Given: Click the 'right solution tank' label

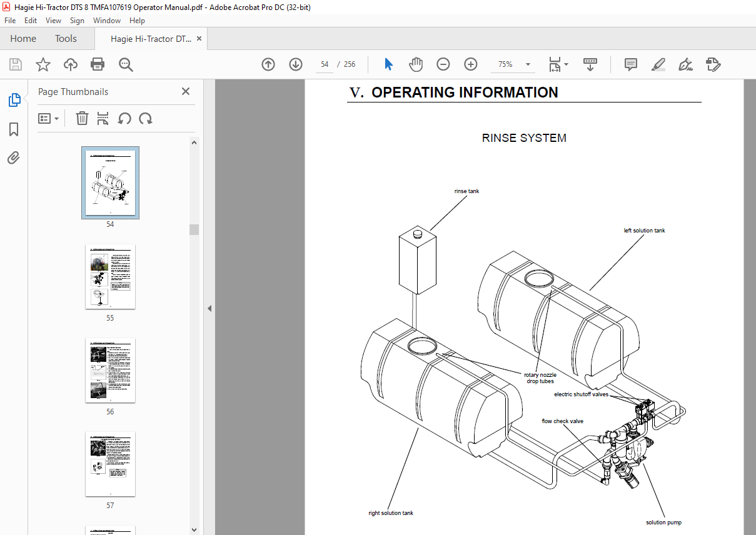Looking at the screenshot, I should point(391,513).
